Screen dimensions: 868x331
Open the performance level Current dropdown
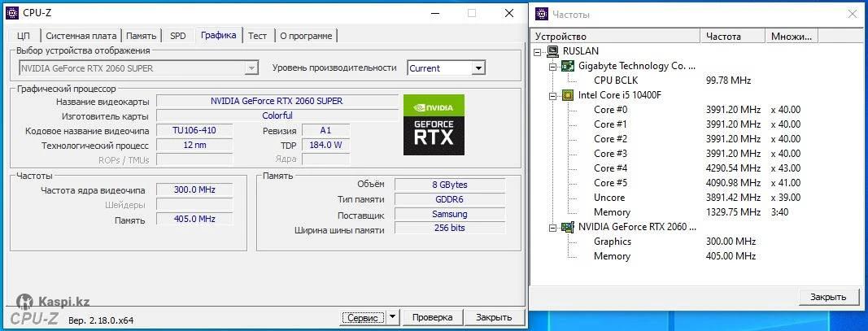(478, 68)
